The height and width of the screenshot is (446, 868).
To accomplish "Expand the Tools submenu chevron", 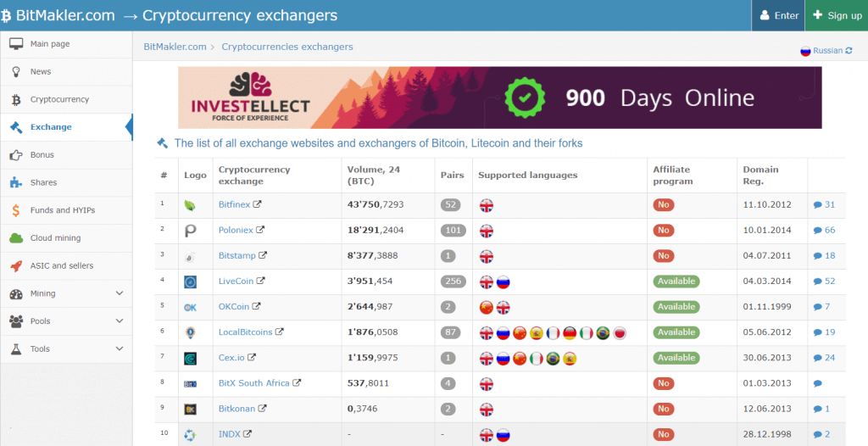I will 119,348.
